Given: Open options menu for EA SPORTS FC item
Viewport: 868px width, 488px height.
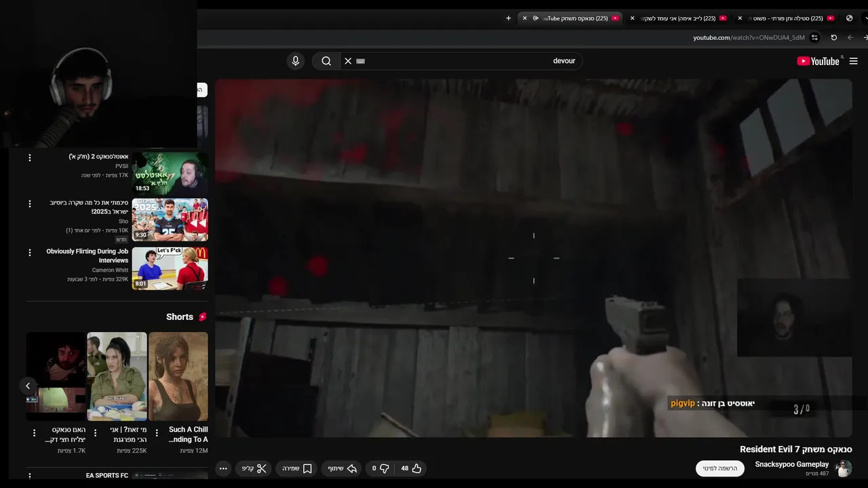Looking at the screenshot, I should tap(29, 476).
